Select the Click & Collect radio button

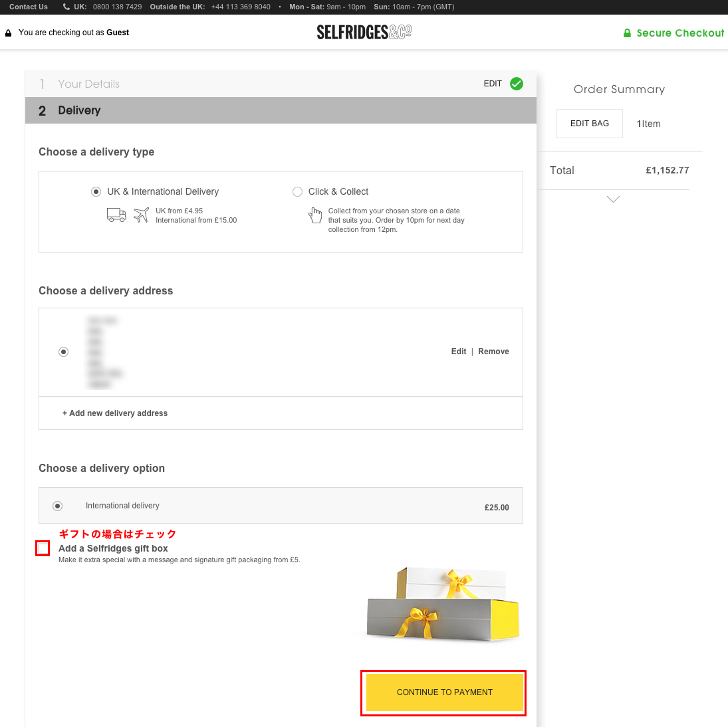[x=297, y=191]
